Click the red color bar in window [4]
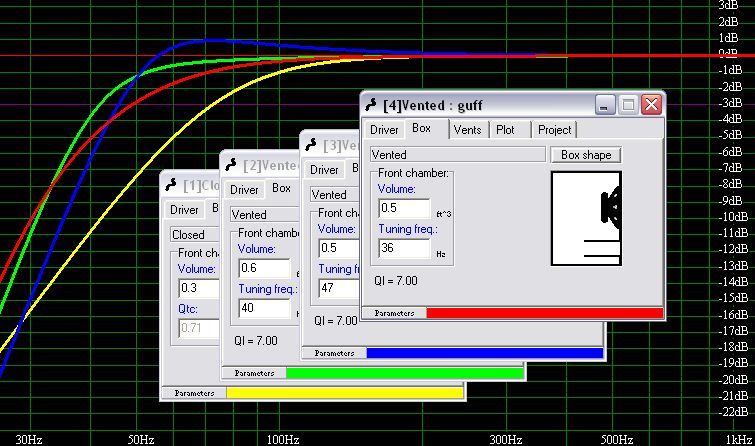 point(545,313)
